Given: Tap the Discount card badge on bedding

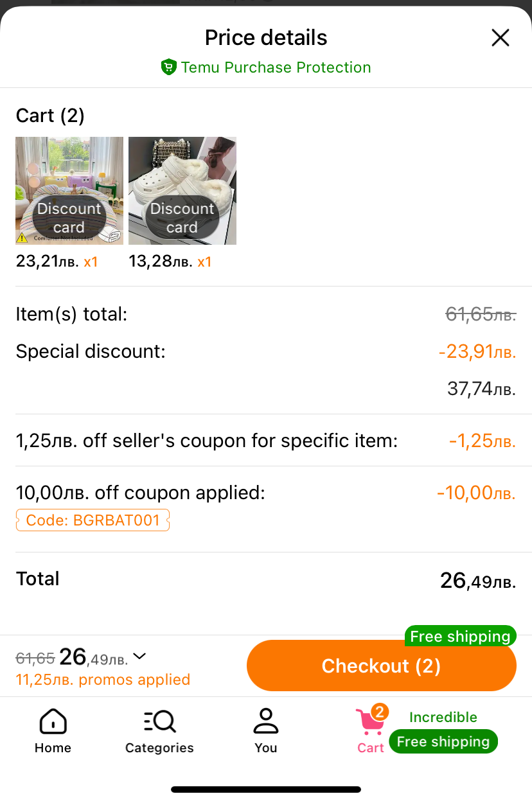Looking at the screenshot, I should pos(69,218).
